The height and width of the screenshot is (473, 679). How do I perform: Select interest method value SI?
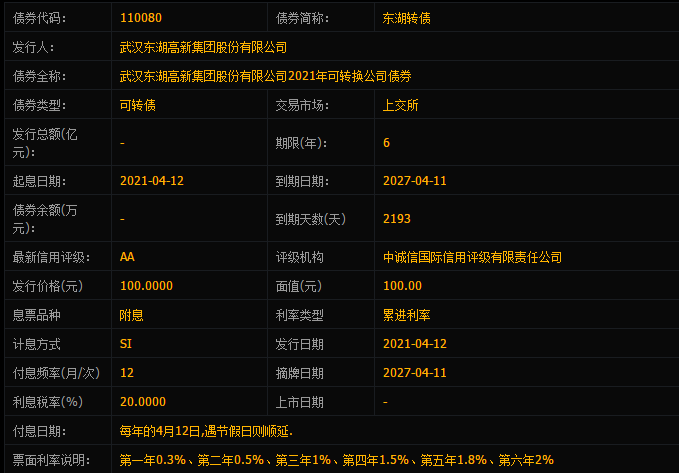(126, 344)
